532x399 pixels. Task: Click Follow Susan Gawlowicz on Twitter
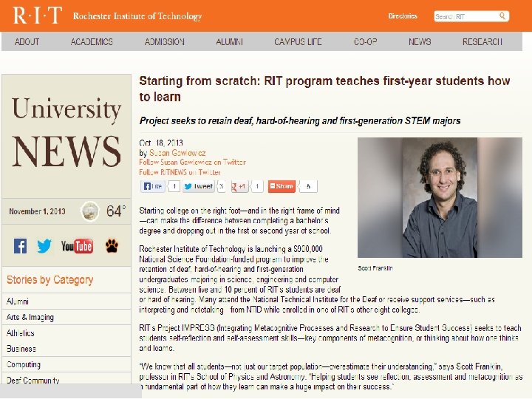192,162
